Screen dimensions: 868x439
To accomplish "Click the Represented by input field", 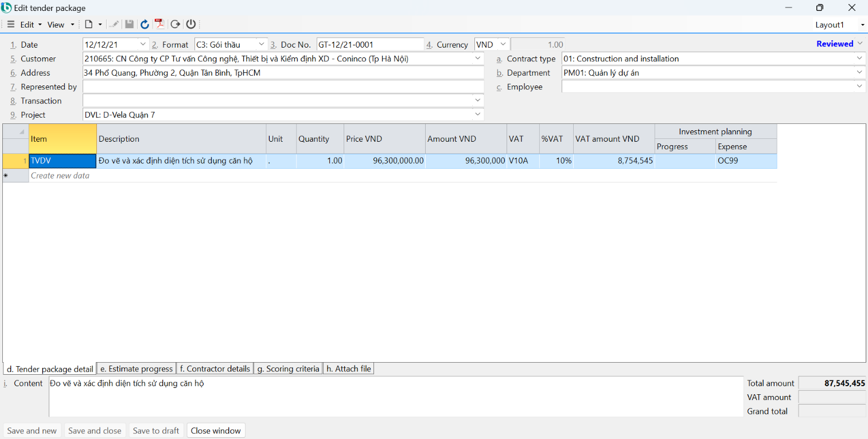I will 283,87.
